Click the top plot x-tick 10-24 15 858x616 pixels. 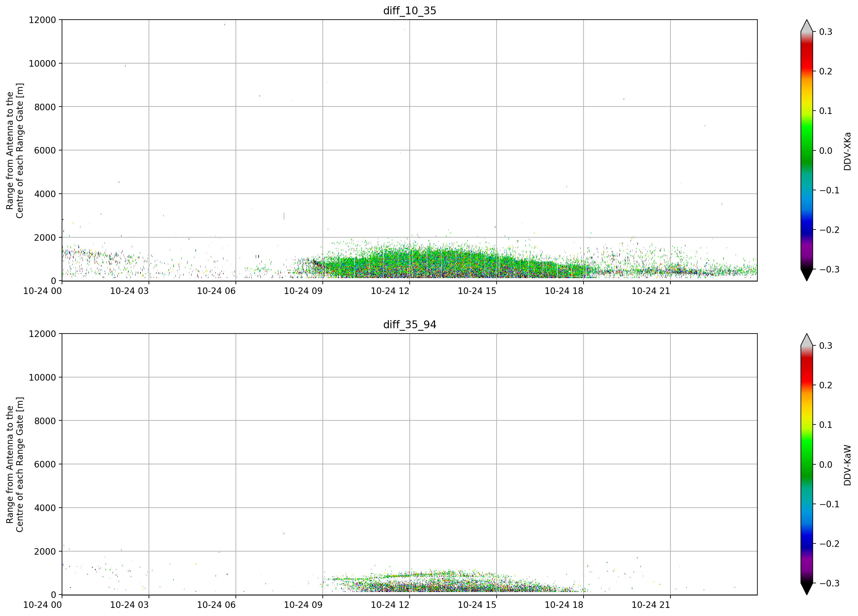point(477,291)
